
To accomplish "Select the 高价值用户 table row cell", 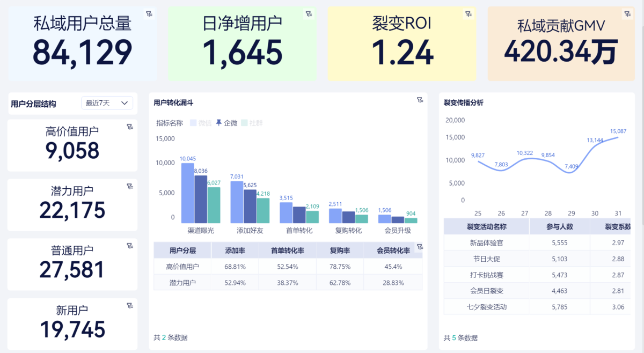I will (x=182, y=267).
